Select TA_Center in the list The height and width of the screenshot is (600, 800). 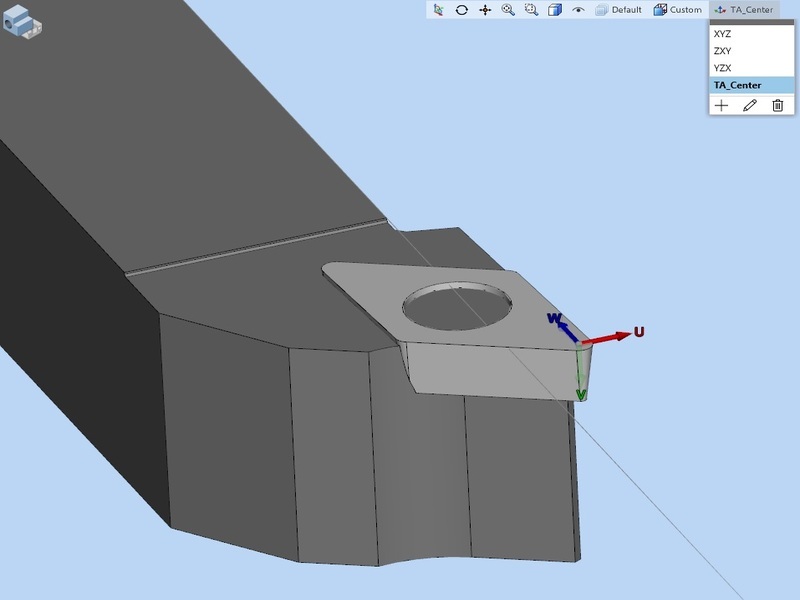(752, 85)
